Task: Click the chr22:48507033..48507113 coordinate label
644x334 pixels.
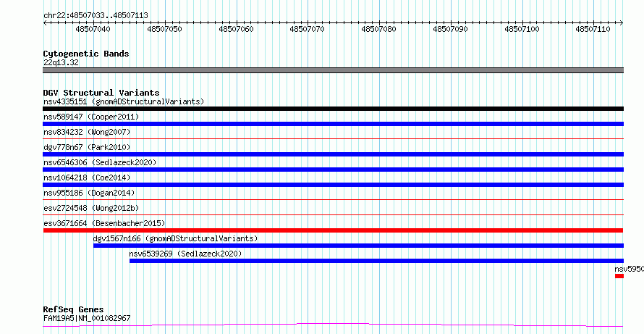Action: click(x=96, y=15)
